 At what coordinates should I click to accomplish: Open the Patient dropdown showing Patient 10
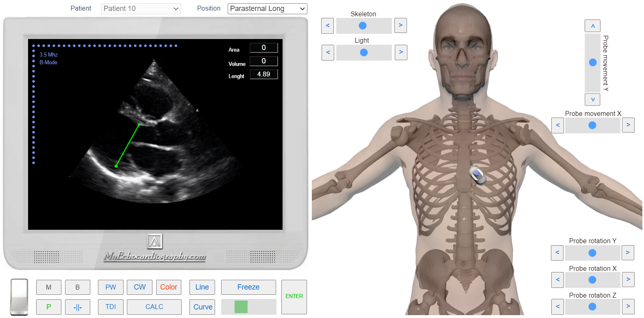pos(141,9)
